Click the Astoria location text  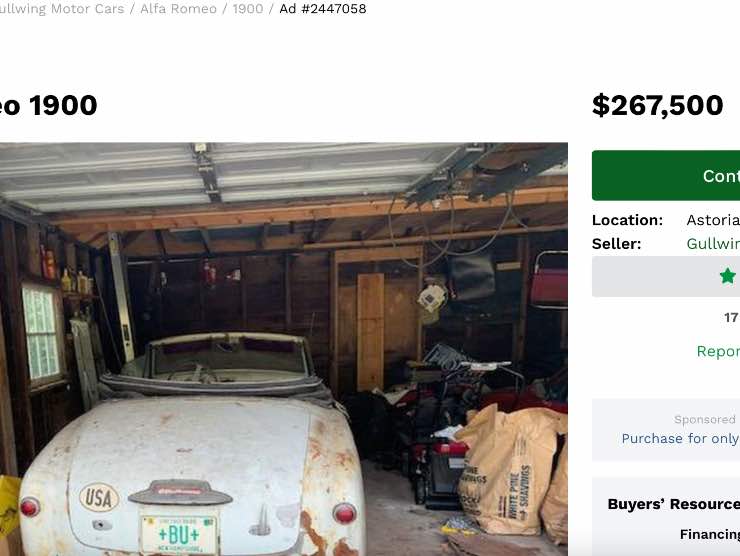[x=713, y=220]
